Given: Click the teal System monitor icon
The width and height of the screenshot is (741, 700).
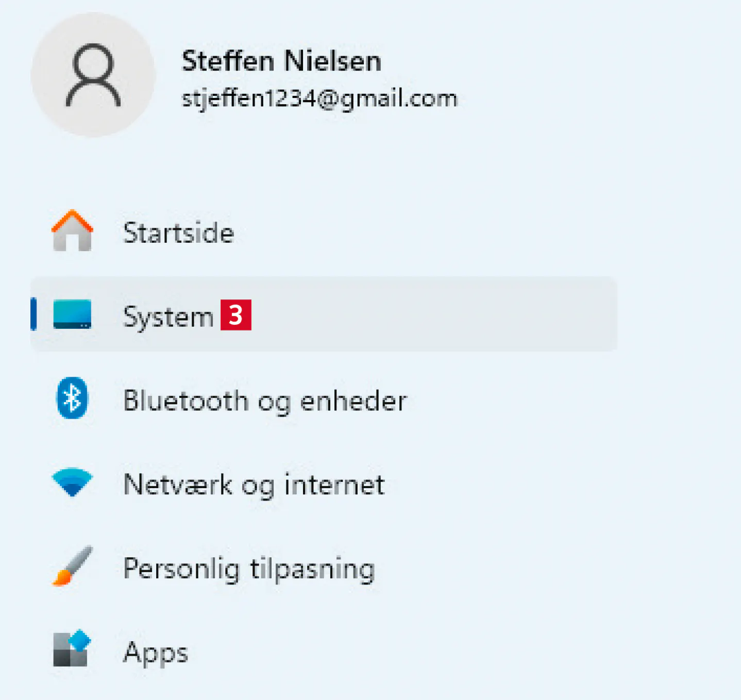Looking at the screenshot, I should pos(72,314).
